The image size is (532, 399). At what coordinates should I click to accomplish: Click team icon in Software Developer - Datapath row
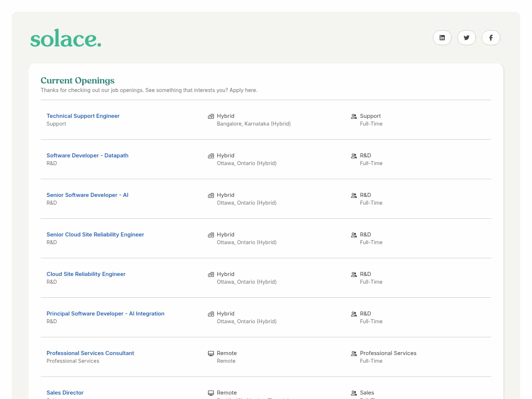click(354, 156)
